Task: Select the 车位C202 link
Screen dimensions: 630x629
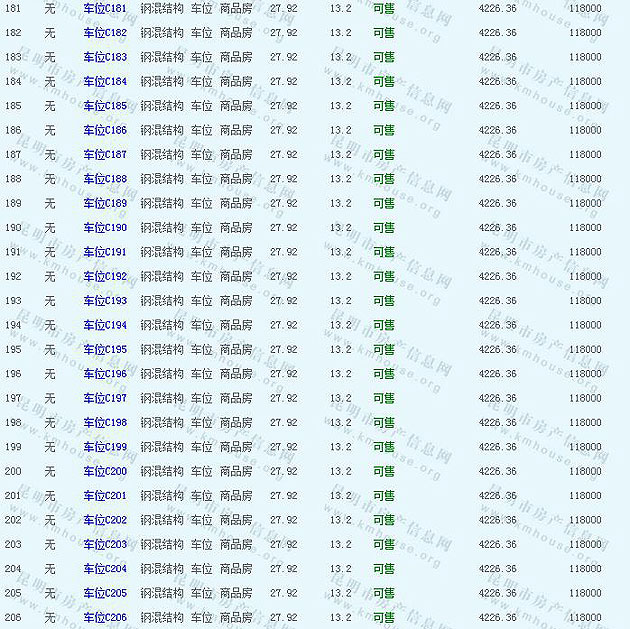Action: (105, 520)
